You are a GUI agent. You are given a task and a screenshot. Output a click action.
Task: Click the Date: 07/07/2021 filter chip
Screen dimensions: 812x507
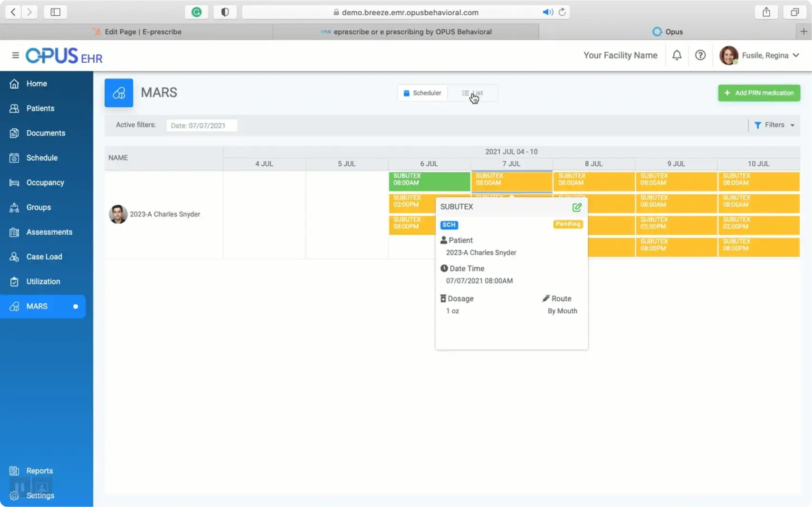click(x=201, y=125)
